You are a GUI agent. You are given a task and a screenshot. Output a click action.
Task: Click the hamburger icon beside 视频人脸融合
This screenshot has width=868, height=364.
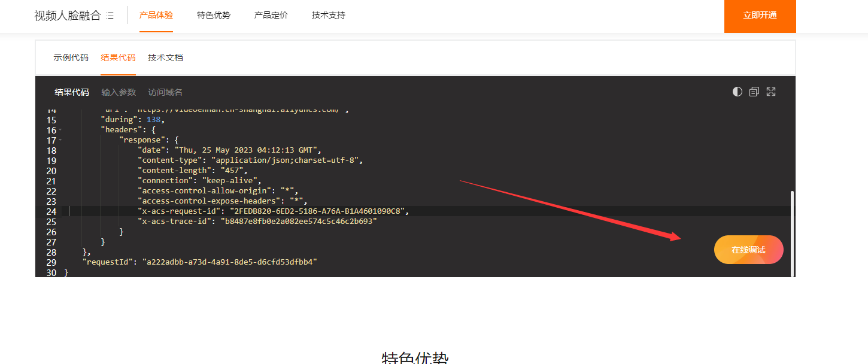tap(110, 16)
